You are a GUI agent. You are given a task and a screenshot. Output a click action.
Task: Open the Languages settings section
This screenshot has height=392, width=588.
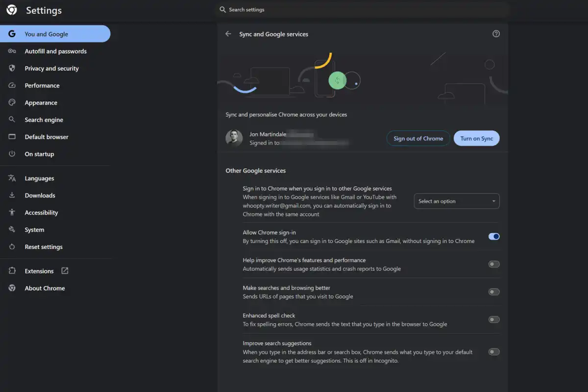click(x=39, y=178)
